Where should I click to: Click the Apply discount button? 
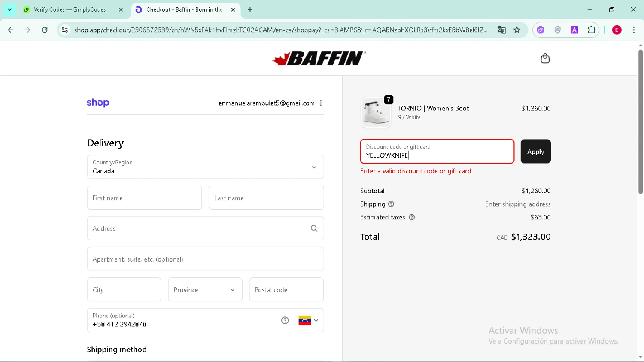click(535, 152)
